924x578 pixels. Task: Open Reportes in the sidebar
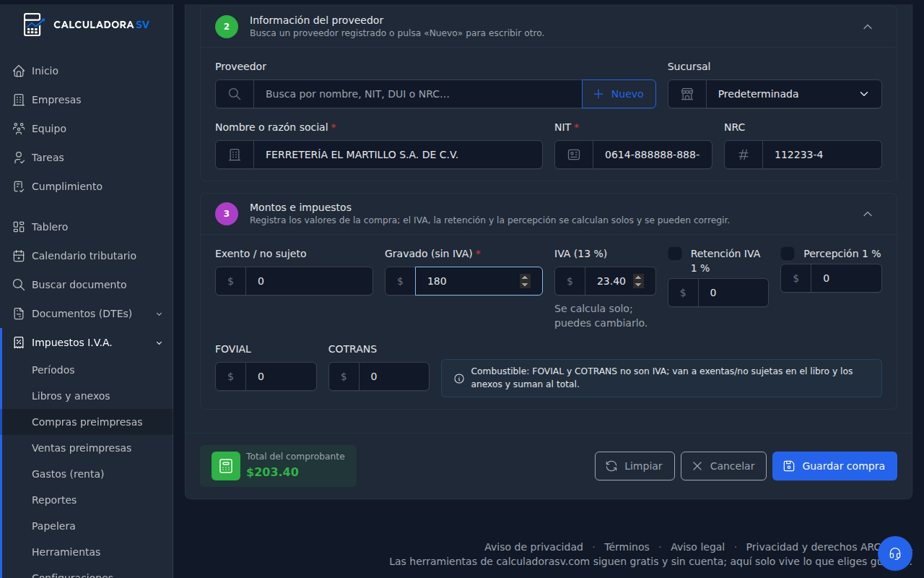54,500
